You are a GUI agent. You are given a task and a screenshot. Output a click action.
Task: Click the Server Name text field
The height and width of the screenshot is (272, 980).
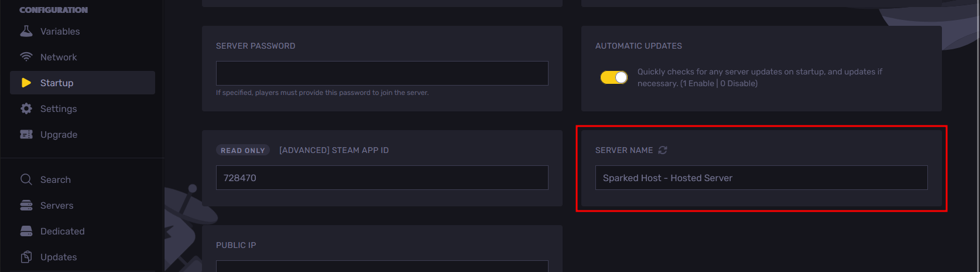point(761,178)
